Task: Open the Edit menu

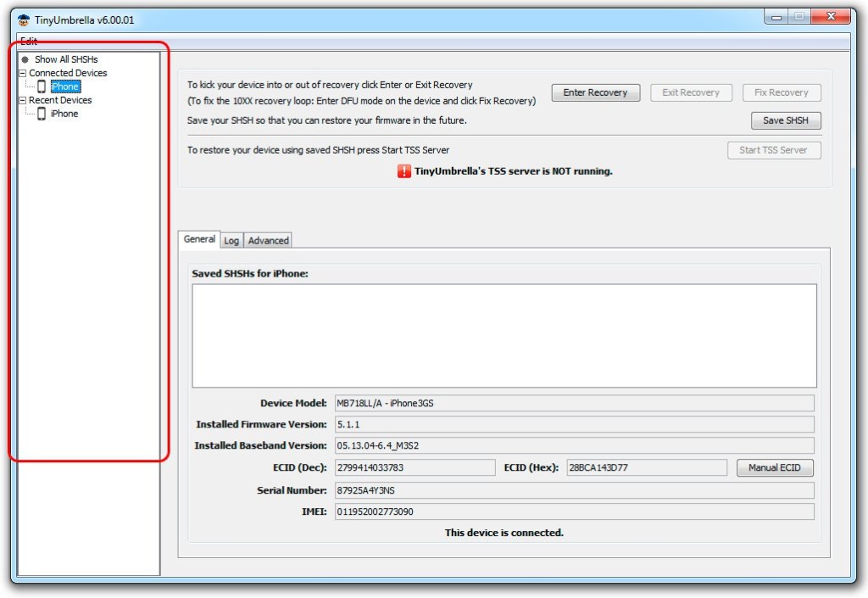Action: point(29,42)
